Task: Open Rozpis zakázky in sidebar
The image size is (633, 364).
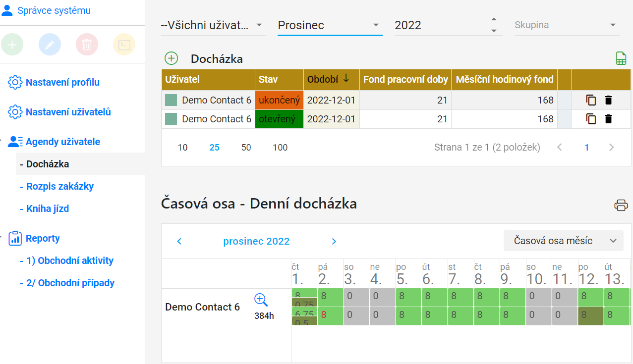Action: [x=60, y=186]
